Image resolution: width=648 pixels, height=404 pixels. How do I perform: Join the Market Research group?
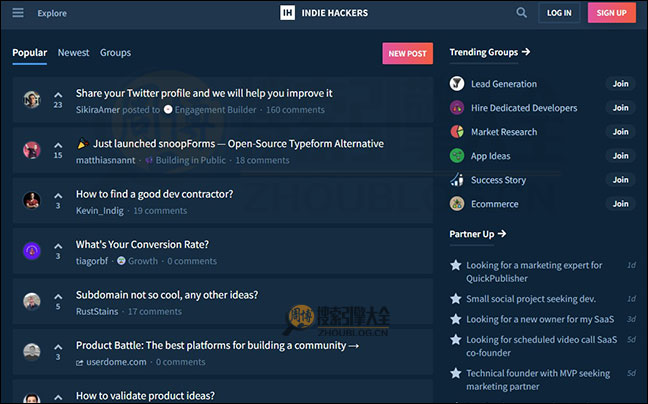click(x=620, y=131)
